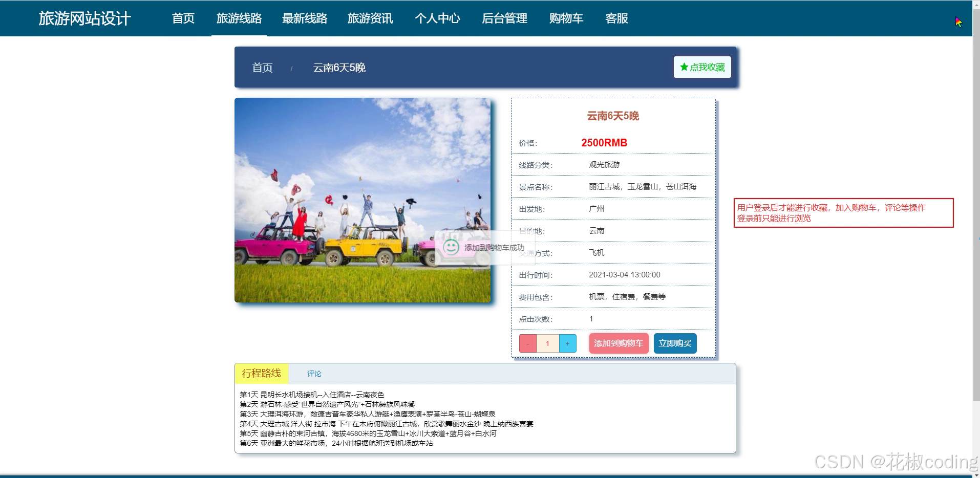
Task: Open the 旅游资讯 navigation menu
Action: [x=371, y=18]
